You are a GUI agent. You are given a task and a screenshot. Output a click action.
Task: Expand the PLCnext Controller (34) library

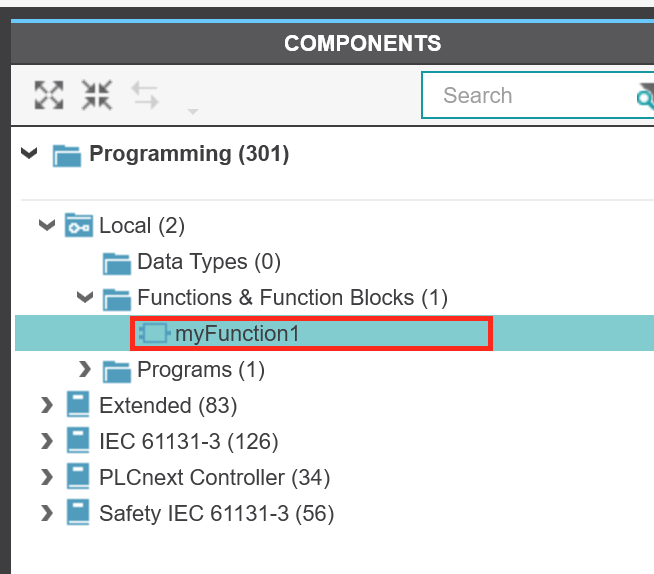click(47, 477)
